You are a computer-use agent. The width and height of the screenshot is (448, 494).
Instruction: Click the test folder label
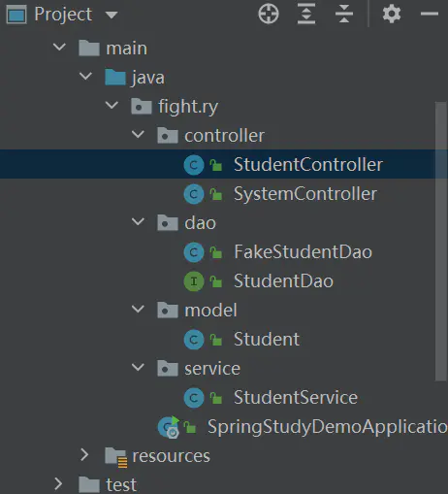coord(121,485)
